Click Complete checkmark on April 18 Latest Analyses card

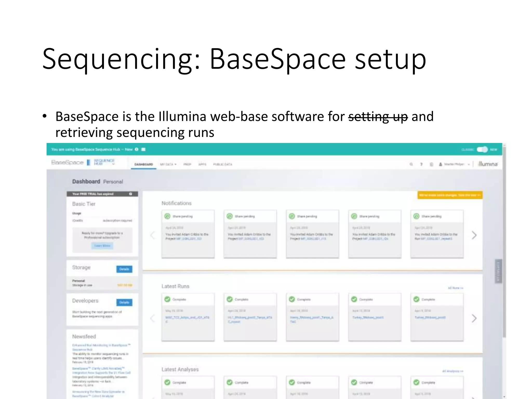click(292, 382)
